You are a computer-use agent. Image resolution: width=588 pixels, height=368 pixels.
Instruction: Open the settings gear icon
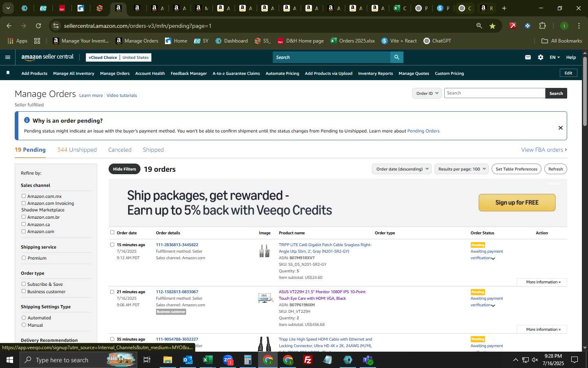(x=541, y=57)
